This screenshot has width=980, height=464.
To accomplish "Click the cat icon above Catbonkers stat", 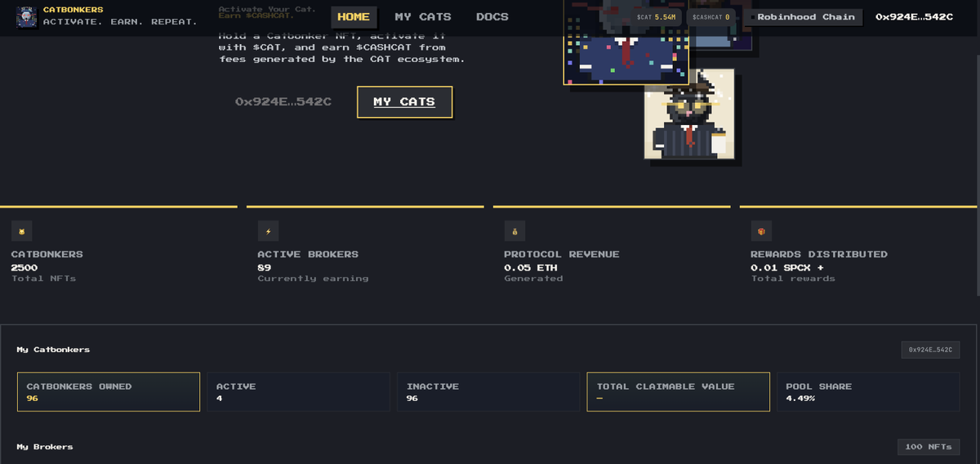I will (x=22, y=231).
